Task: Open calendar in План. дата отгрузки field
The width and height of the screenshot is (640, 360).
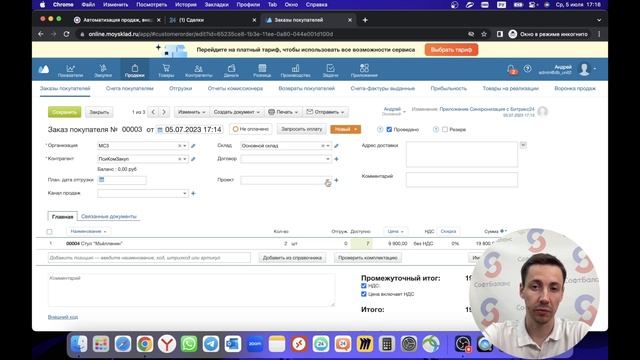Action: (x=102, y=180)
